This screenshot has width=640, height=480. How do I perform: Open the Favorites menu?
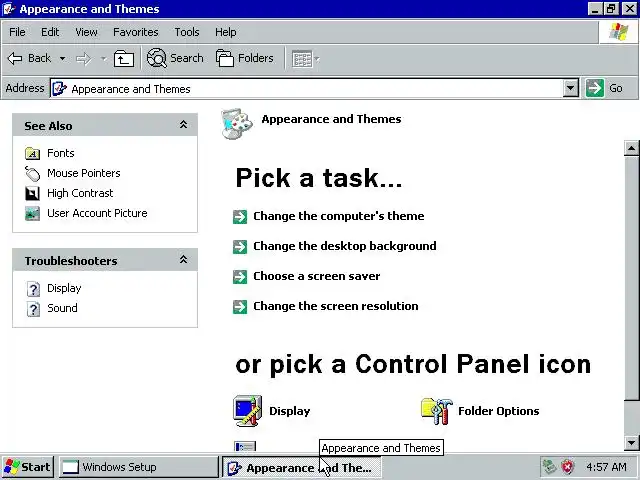pos(136,32)
